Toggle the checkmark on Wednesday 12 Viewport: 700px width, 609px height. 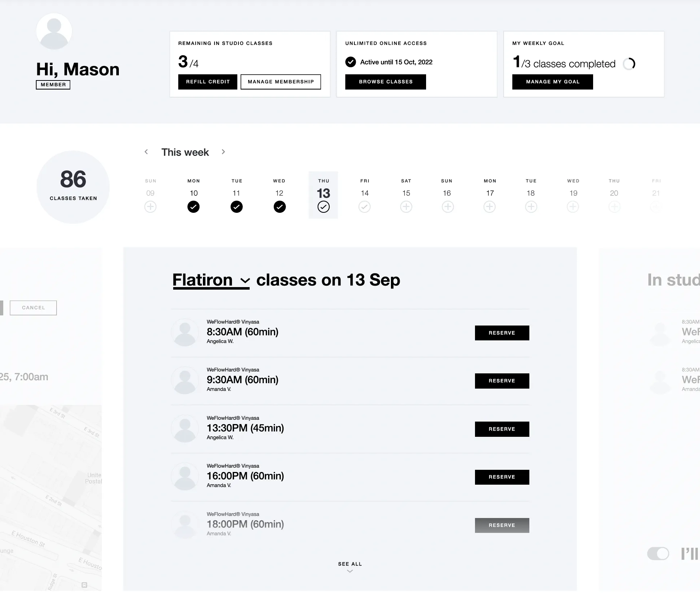coord(279,207)
